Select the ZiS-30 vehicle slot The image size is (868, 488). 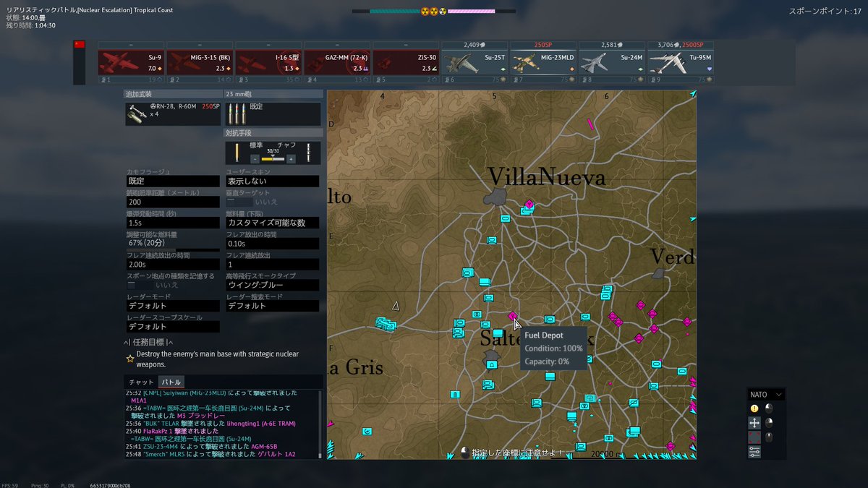click(x=406, y=62)
